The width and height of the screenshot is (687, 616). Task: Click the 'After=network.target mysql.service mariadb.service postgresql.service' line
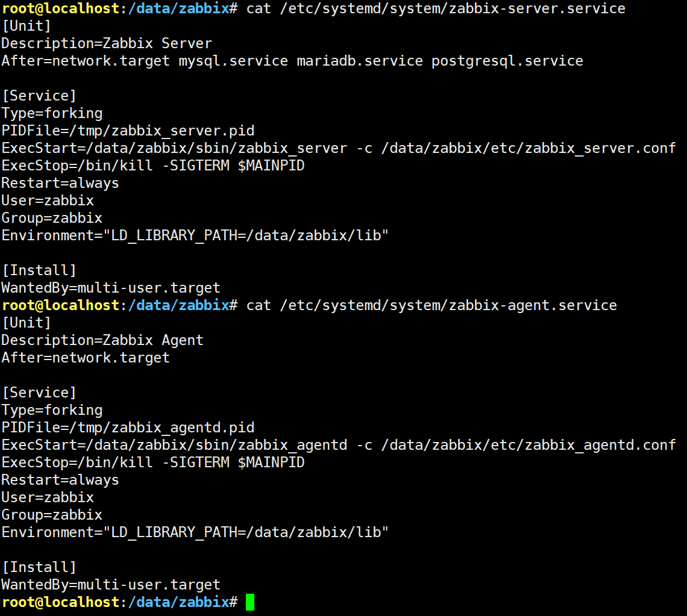(x=292, y=61)
